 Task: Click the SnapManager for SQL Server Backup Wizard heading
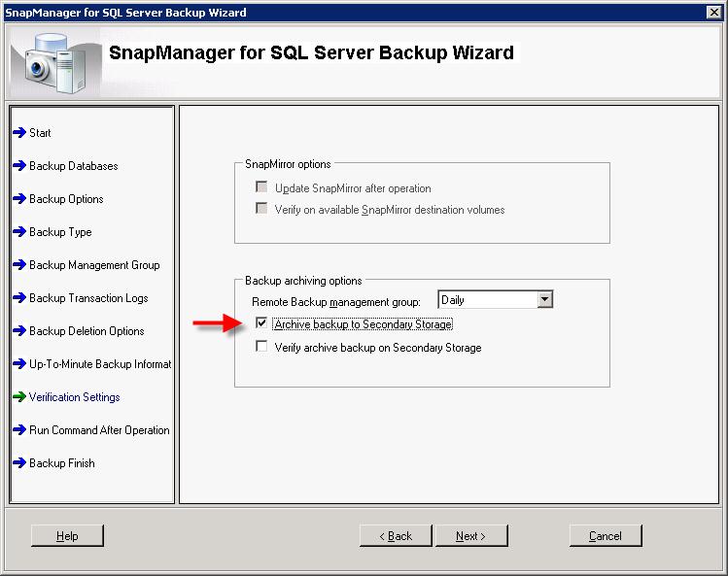coord(311,52)
